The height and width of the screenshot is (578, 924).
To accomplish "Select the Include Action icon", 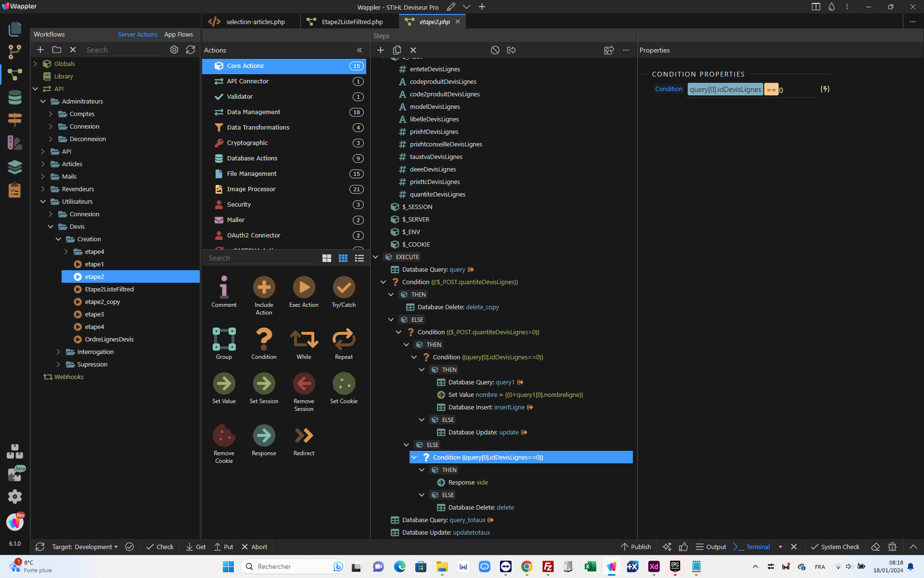I will tap(264, 288).
